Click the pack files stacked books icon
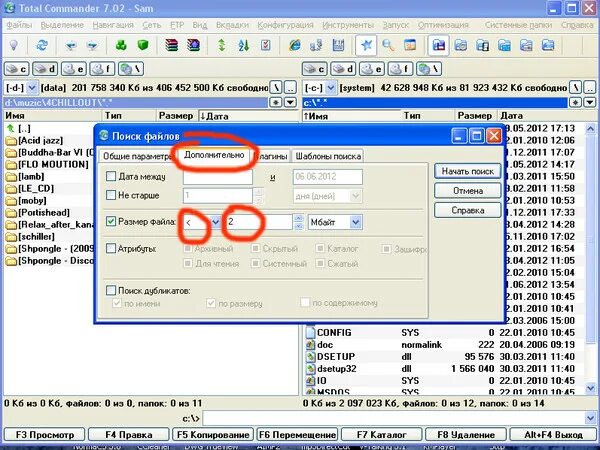 coord(172,45)
